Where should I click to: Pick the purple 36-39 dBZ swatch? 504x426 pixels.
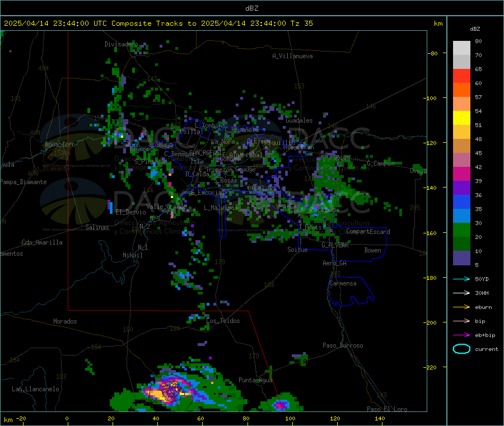(461, 188)
